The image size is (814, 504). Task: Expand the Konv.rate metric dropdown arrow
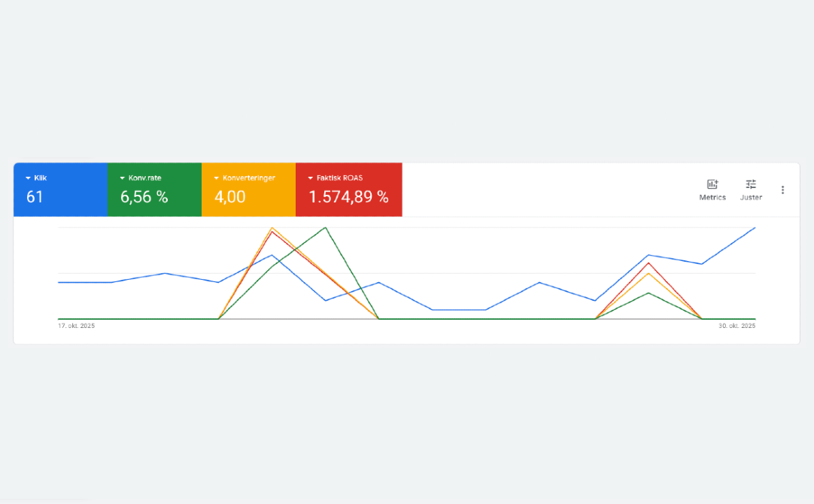pyautogui.click(x=122, y=178)
